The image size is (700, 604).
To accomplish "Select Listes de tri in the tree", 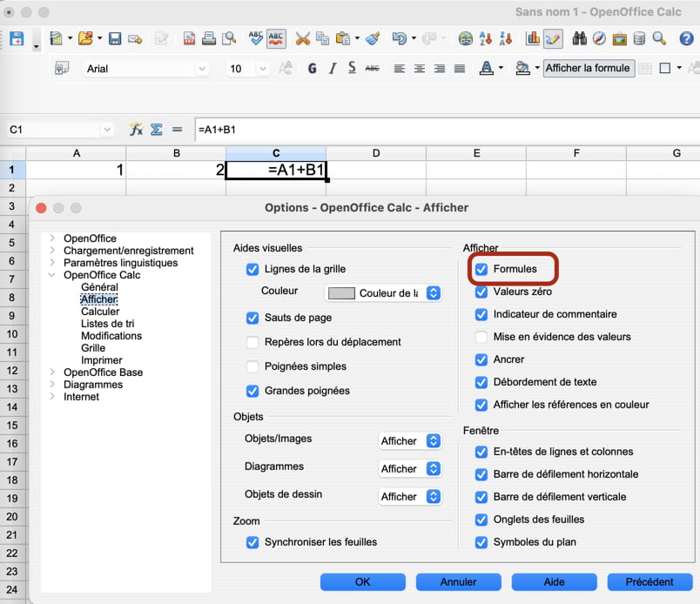I will (108, 324).
